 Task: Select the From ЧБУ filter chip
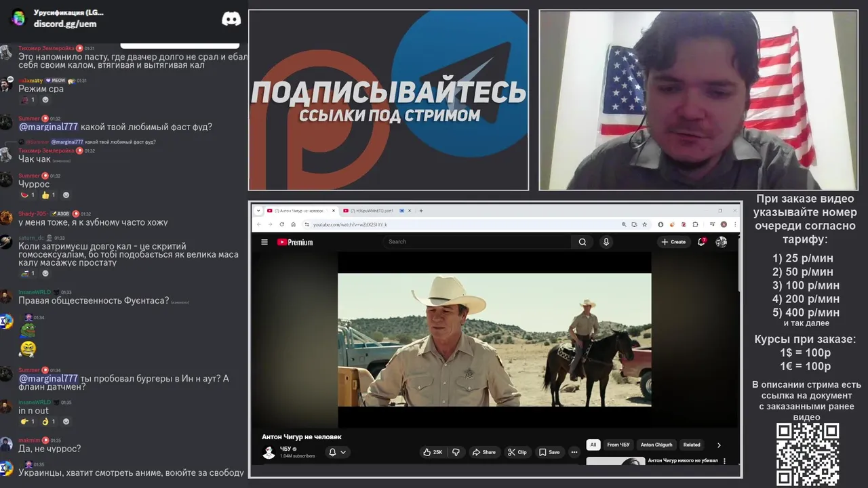click(618, 445)
